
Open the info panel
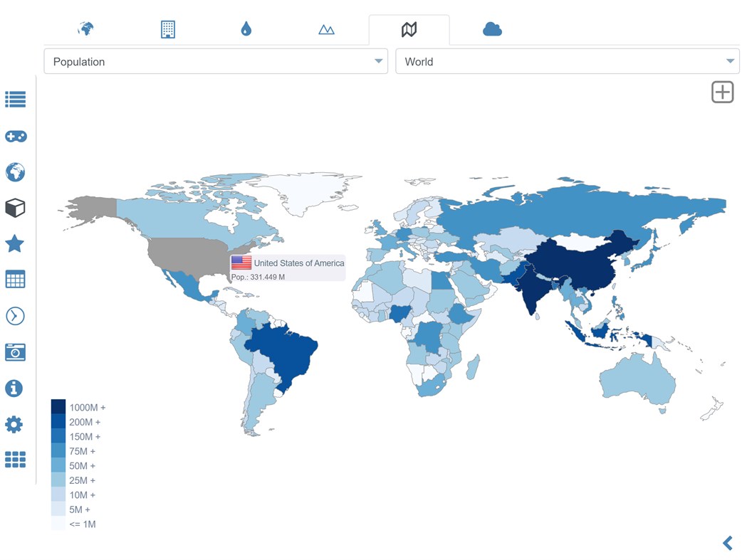[x=15, y=389]
